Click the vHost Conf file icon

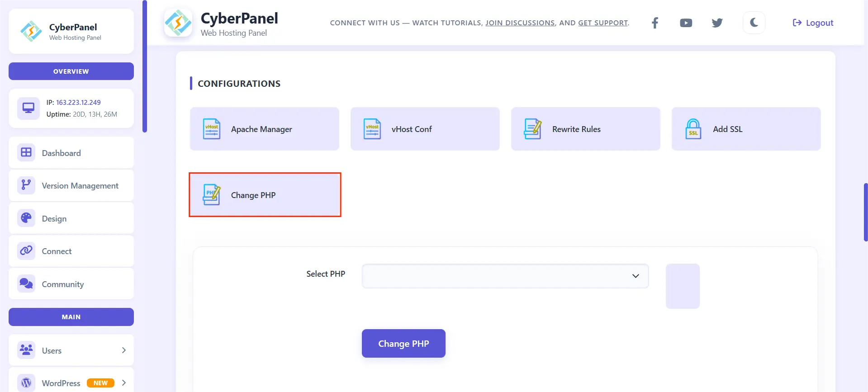(x=372, y=129)
